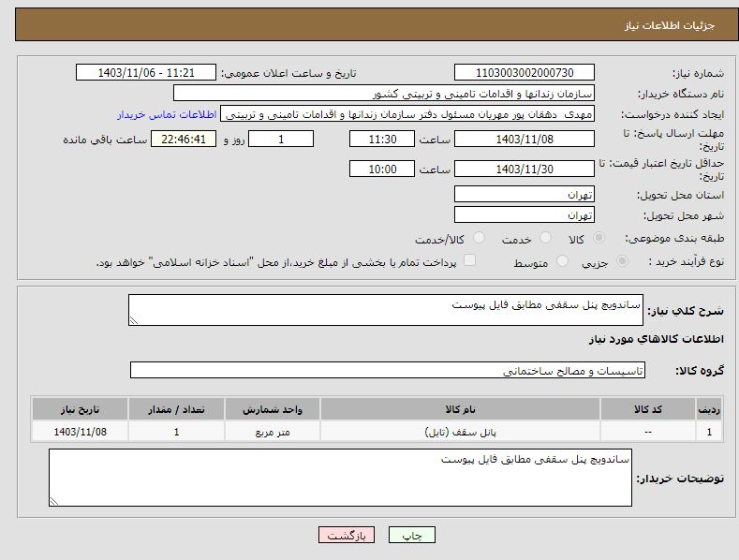Viewport: 739px width, 560px height.
Task: Click the گروه کالا field
Action: click(x=388, y=370)
